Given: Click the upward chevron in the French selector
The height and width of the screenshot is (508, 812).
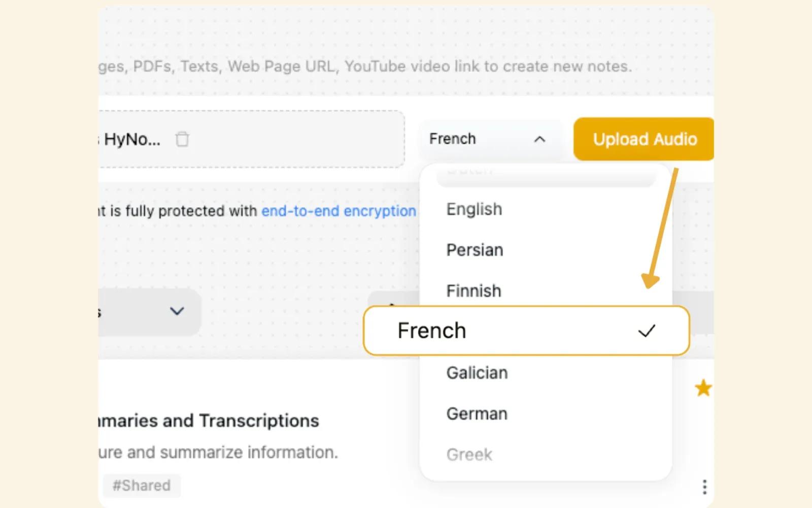Looking at the screenshot, I should coord(539,139).
